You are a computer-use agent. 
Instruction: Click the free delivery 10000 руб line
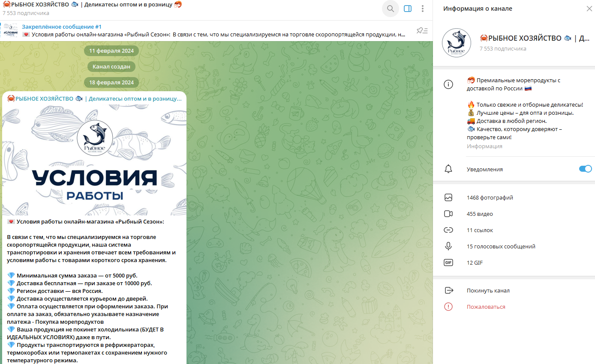pyautogui.click(x=80, y=283)
